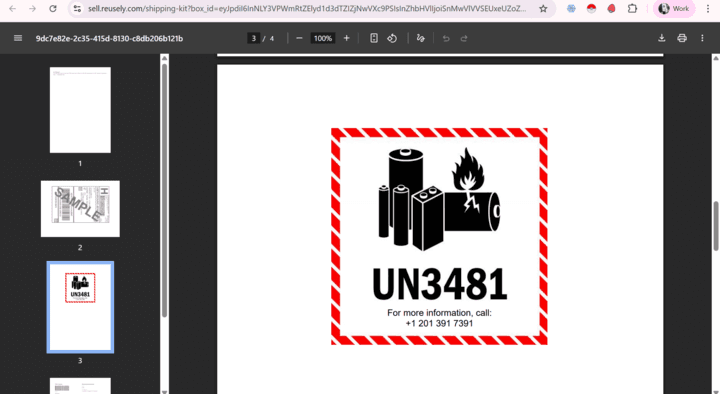Viewport: 720px width, 394px height.
Task: Click the battery hazard pictogram
Action: (439, 199)
